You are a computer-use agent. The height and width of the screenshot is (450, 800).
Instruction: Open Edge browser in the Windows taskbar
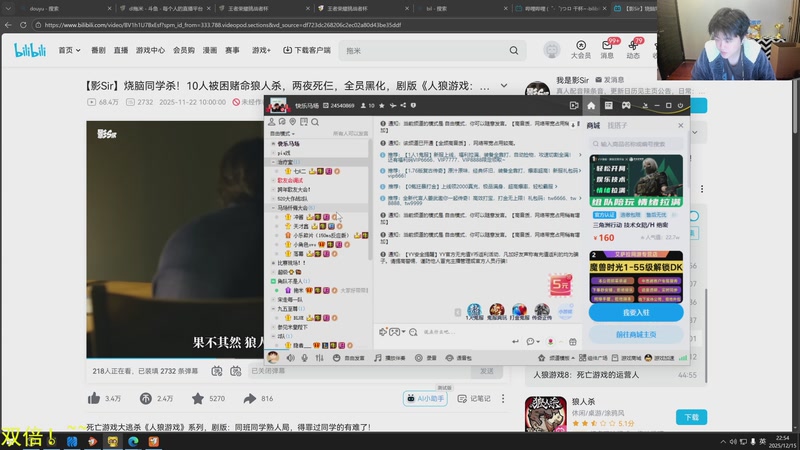point(133,441)
